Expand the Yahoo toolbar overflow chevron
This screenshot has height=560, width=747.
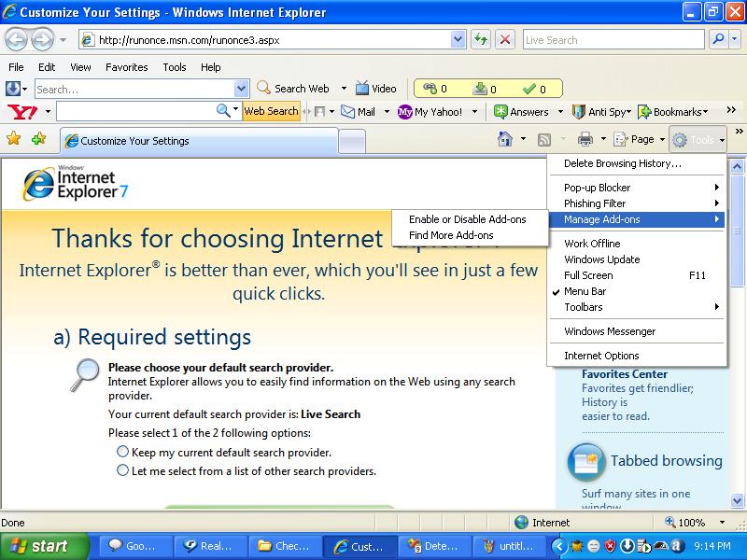pos(731,110)
